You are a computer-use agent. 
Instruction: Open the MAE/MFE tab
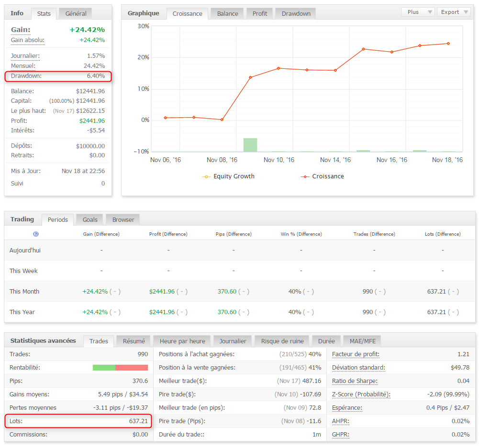(362, 341)
